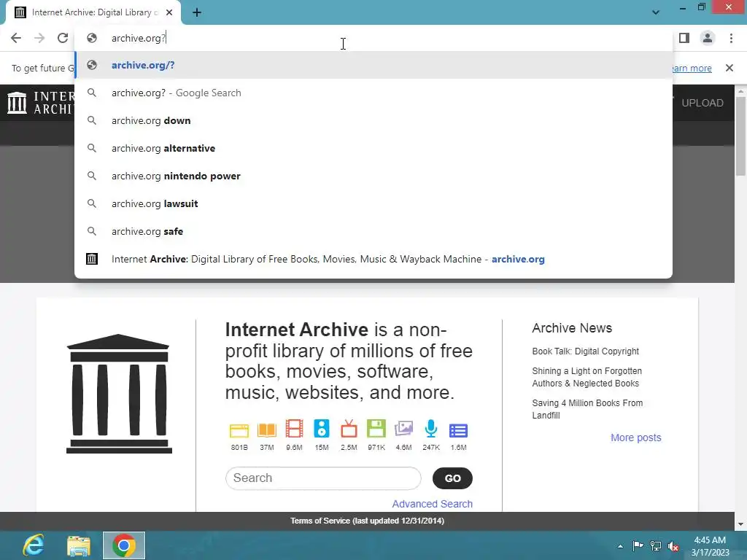Open the More posts link
Viewport: 747px width, 560px height.
click(x=636, y=437)
